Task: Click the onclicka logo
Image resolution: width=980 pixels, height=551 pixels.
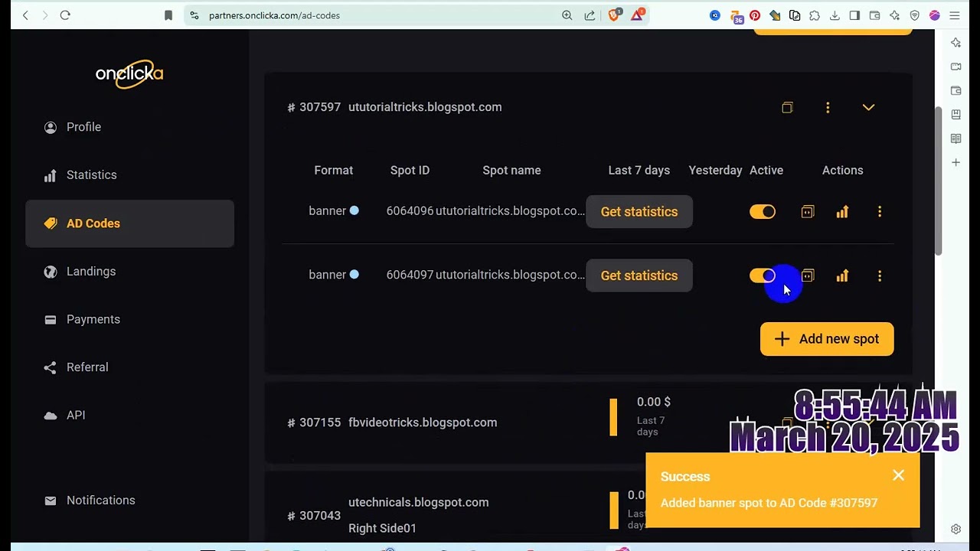Action: pos(129,74)
